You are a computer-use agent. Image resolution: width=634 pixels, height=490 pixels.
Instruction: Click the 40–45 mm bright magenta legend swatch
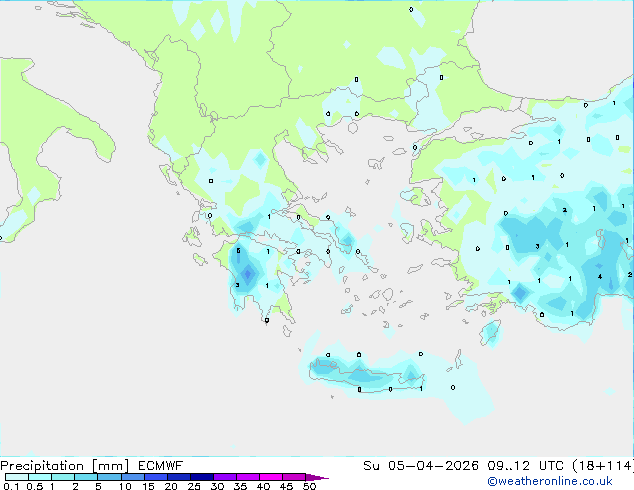(x=271, y=477)
